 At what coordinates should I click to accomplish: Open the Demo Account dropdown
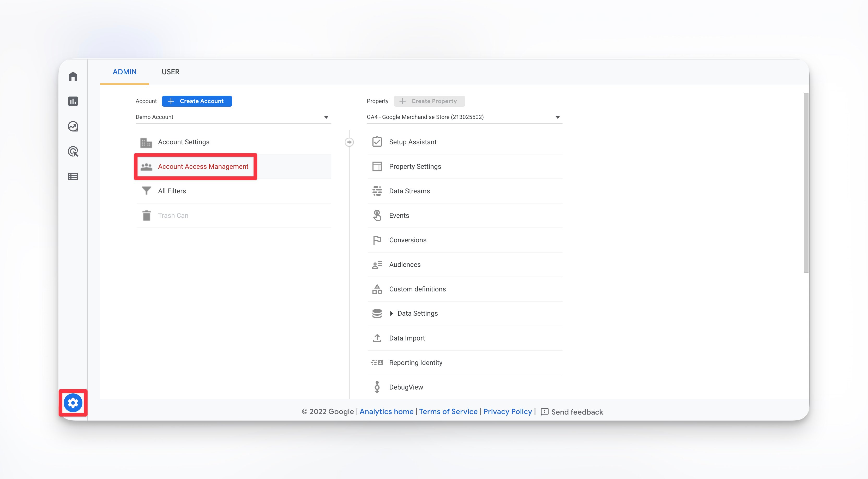[x=233, y=117]
